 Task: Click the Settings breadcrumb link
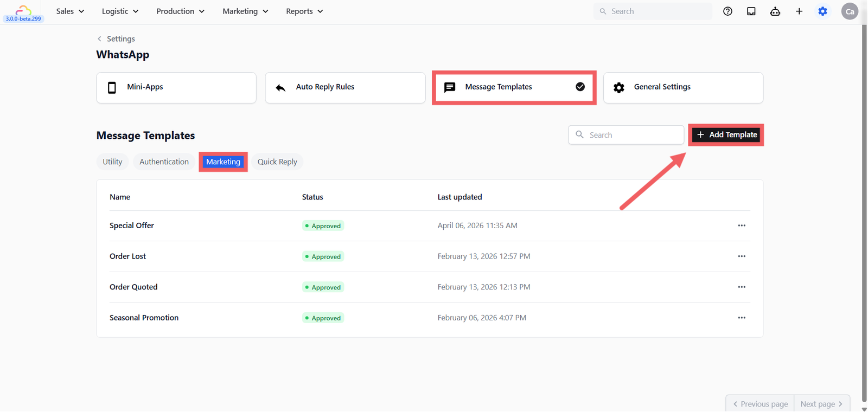pos(121,38)
